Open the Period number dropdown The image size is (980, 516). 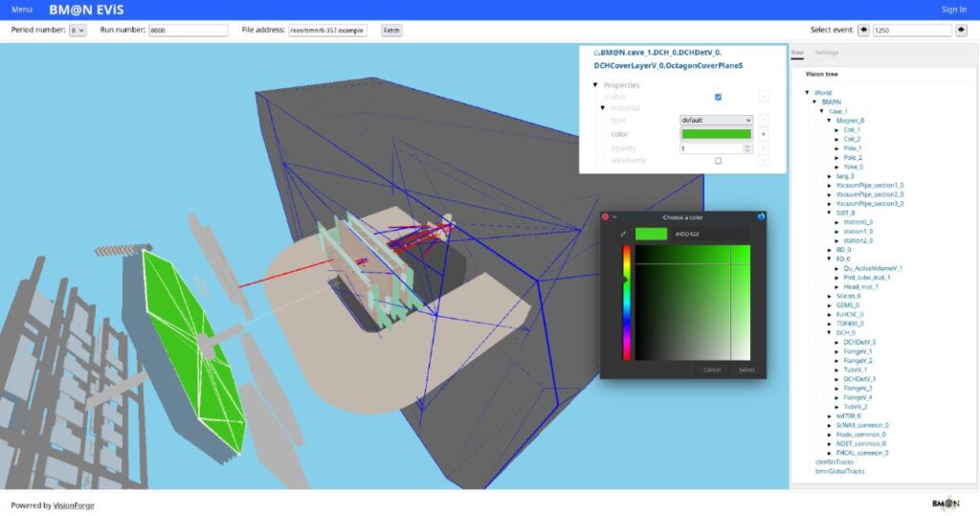(78, 31)
